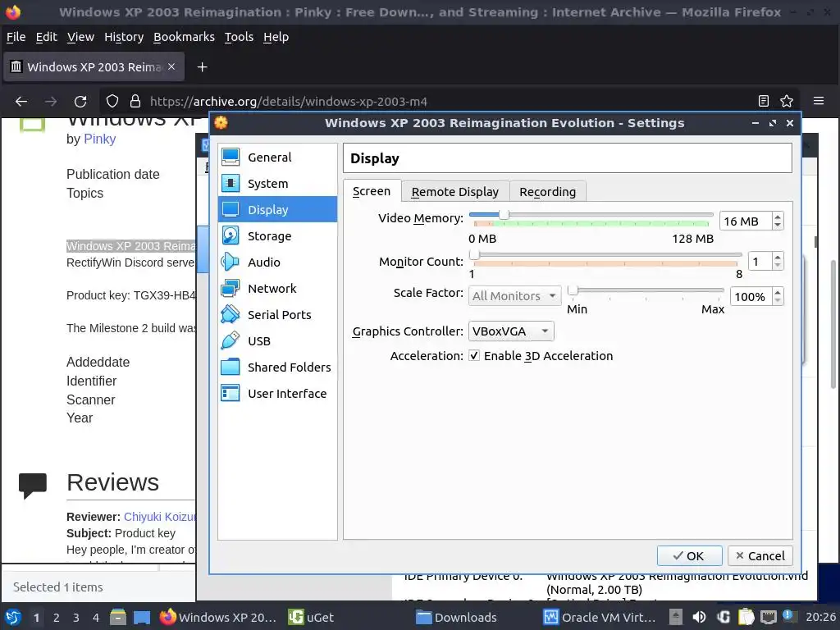Click Firefox forward arrow button
This screenshot has height=630, width=840.
click(51, 101)
